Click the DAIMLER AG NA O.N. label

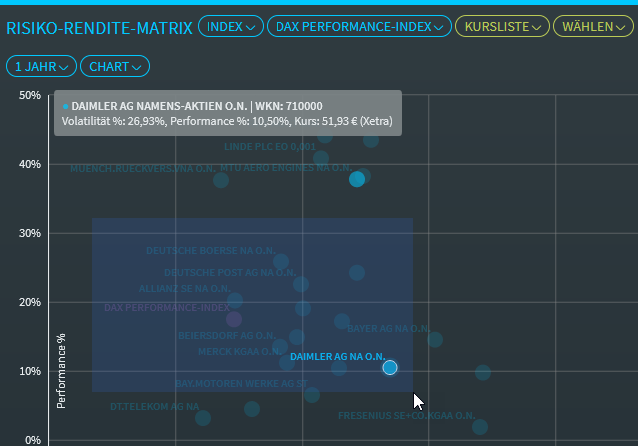pos(336,357)
